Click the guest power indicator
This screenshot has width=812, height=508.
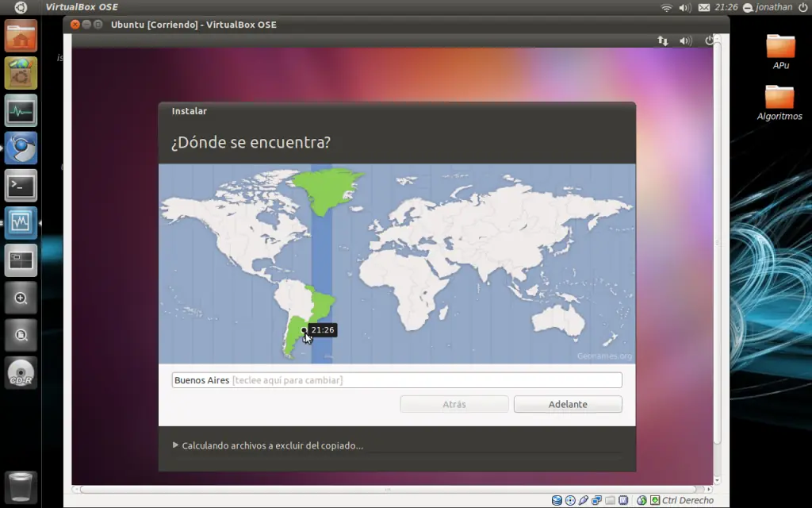pyautogui.click(x=709, y=40)
